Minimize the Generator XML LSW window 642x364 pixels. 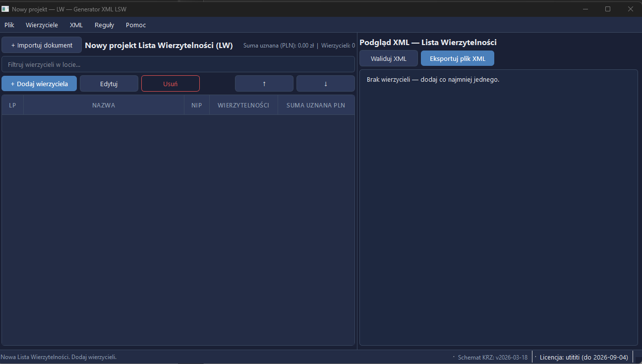[585, 9]
